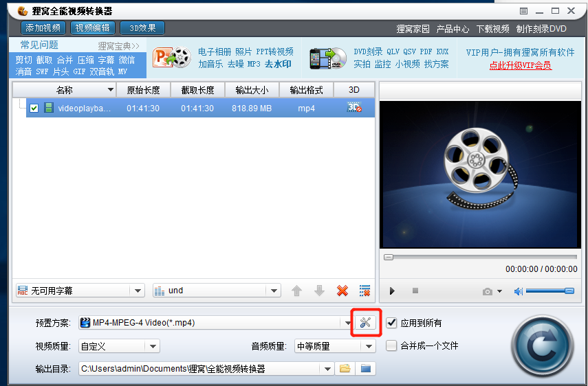Click the audio track bars icon beside und

click(x=160, y=291)
